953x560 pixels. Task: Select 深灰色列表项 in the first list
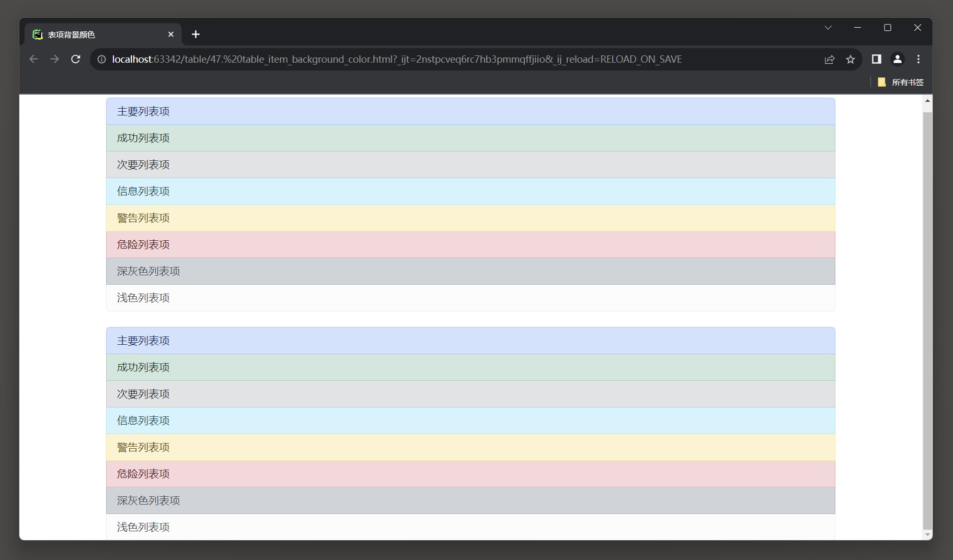coord(470,271)
